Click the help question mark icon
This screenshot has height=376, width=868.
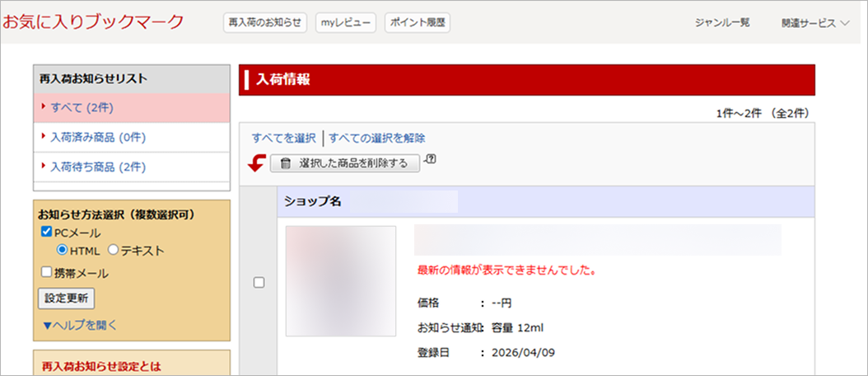click(432, 159)
